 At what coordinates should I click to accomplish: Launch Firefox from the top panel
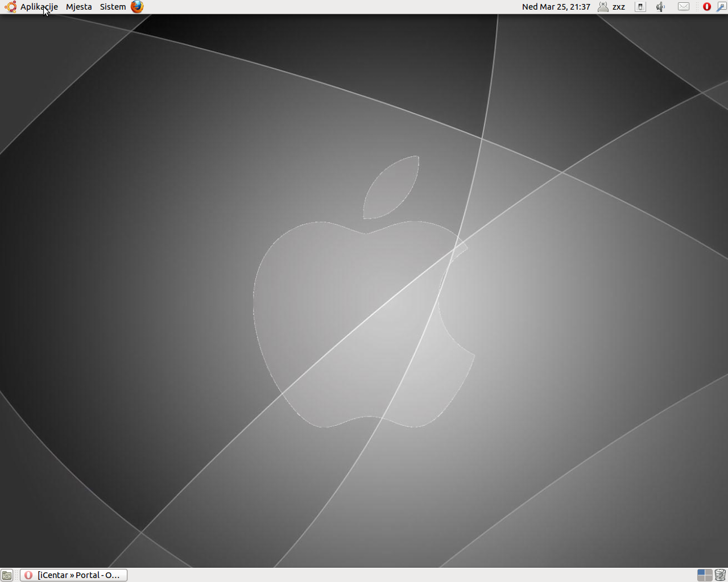tap(137, 7)
